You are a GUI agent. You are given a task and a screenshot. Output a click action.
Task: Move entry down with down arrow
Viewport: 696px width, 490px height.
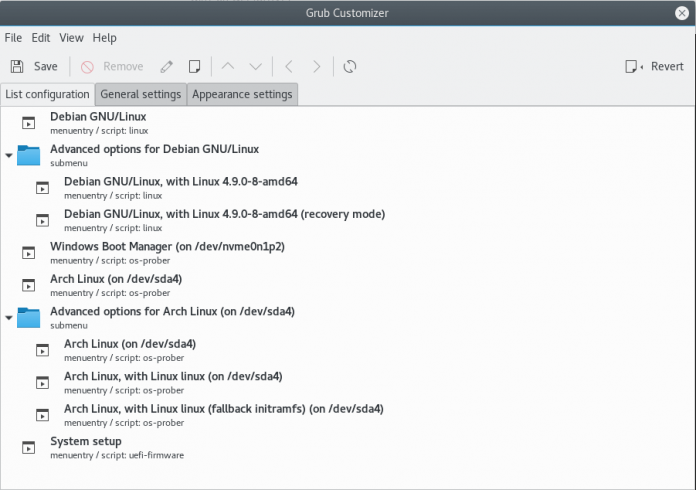tap(256, 67)
